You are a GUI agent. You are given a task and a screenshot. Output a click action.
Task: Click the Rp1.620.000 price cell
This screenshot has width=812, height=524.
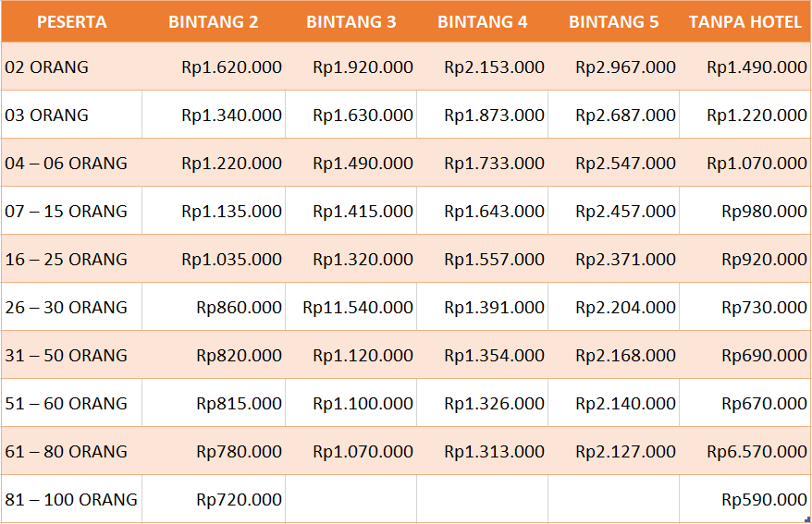tap(231, 67)
